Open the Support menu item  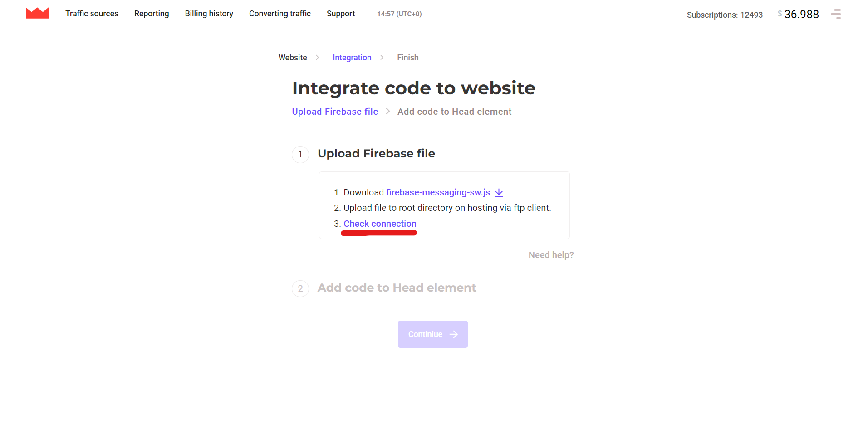coord(341,14)
